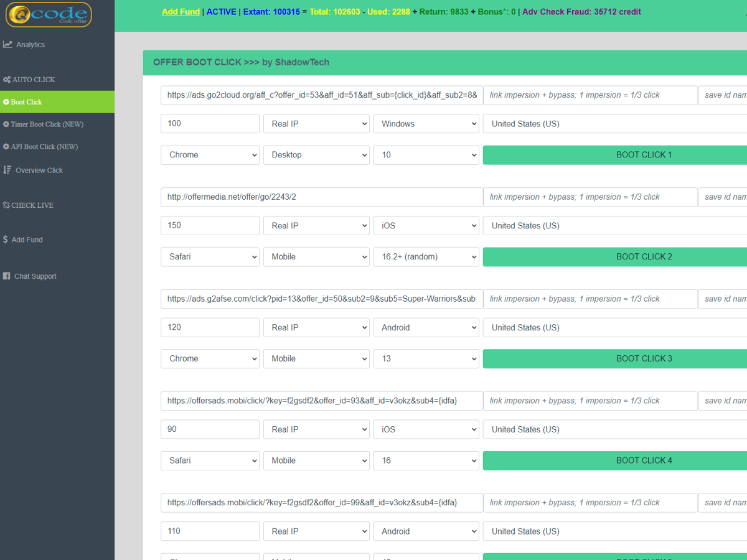Select the Overview Click menu item

[x=39, y=170]
